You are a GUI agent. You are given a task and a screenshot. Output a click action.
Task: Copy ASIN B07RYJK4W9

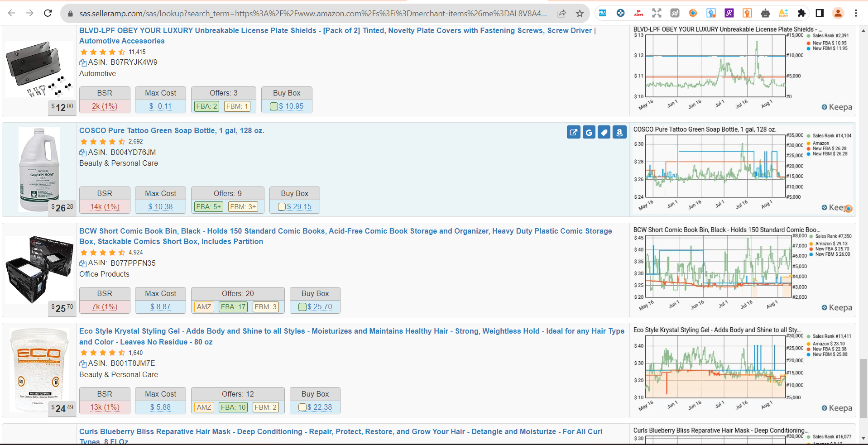(83, 63)
